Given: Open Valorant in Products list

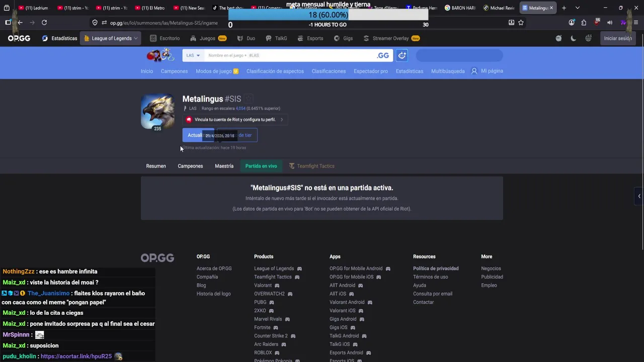Looking at the screenshot, I should point(267,286).
